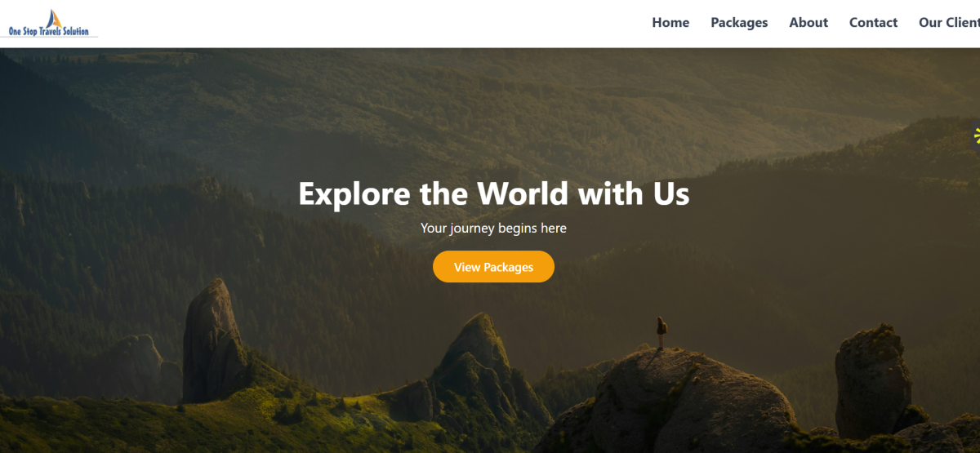Click the orange View Packages button
The height and width of the screenshot is (453, 980).
point(493,267)
